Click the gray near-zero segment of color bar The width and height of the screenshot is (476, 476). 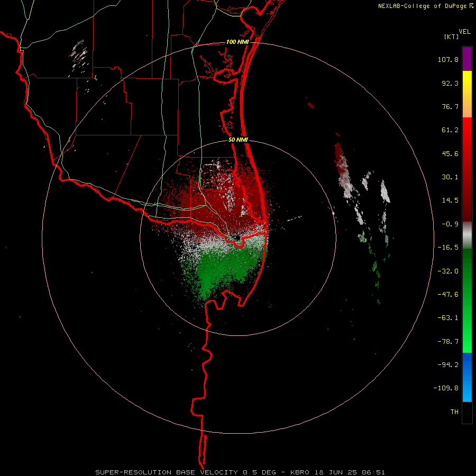click(x=467, y=235)
